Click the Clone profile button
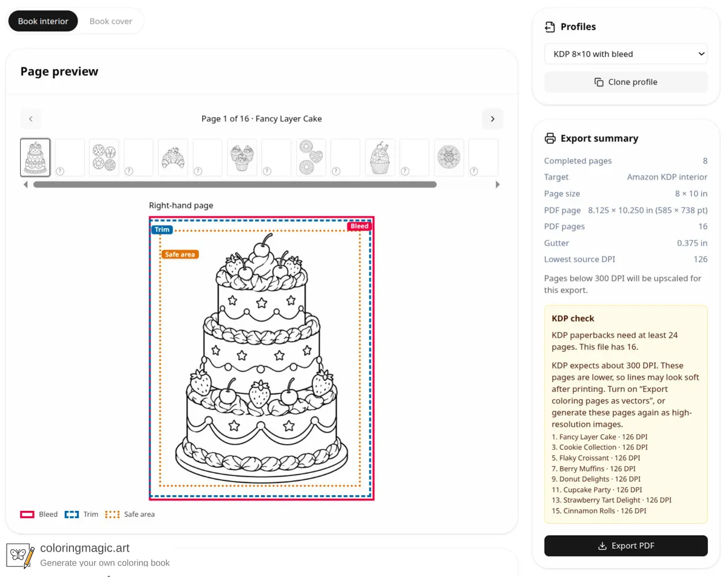 [626, 82]
